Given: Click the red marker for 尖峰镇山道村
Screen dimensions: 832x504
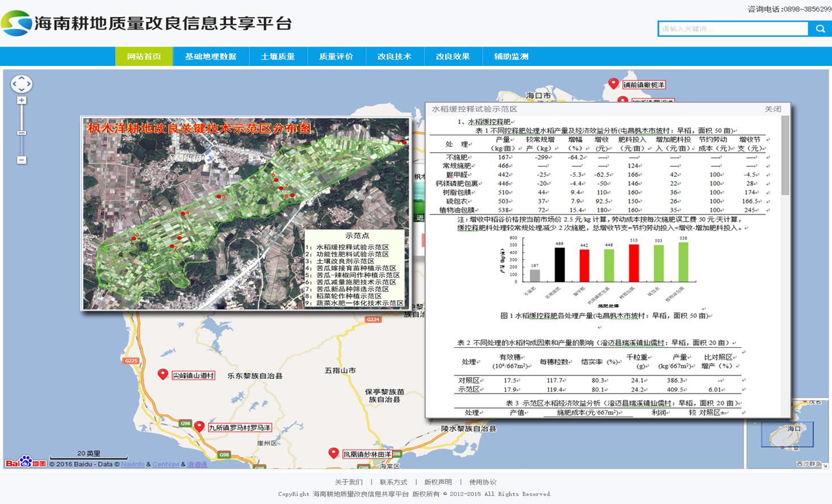Looking at the screenshot, I should coord(163,375).
